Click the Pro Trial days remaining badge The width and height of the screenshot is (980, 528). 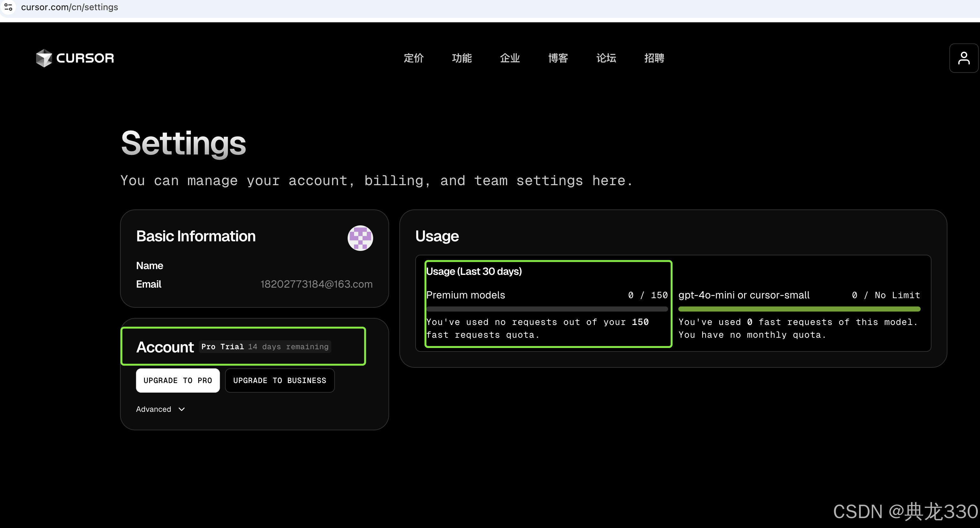point(265,347)
